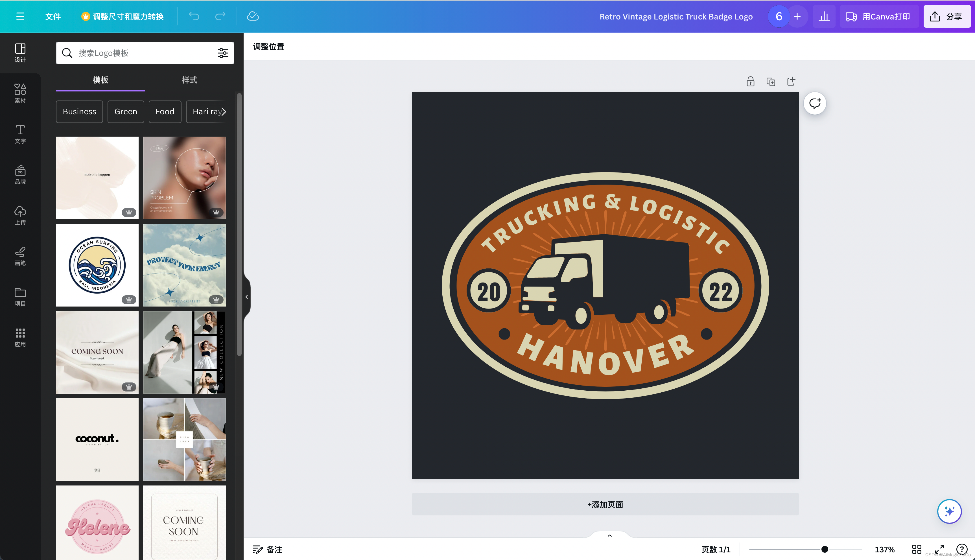Collapse the side panel with arrow handle

246,297
